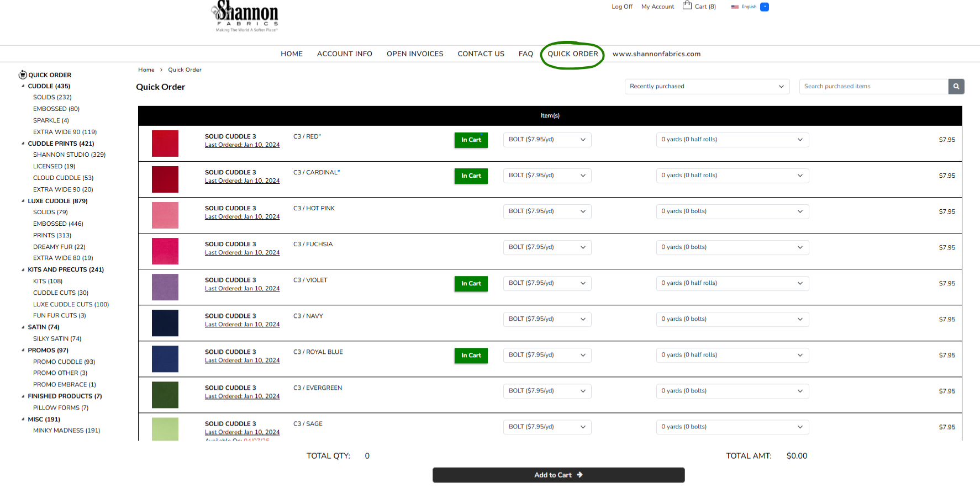The width and height of the screenshot is (980, 488).
Task: Open the shopping cart icon
Action: (x=687, y=6)
